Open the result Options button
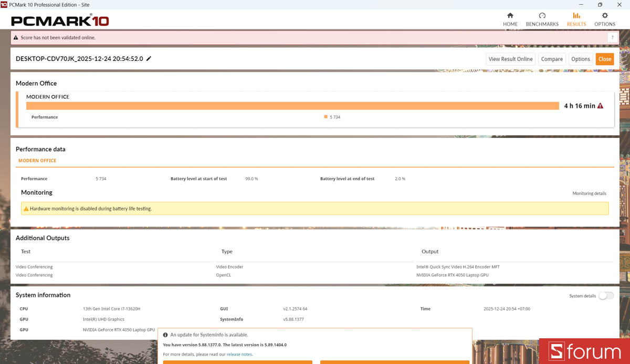This screenshot has height=364, width=630. 581,59
